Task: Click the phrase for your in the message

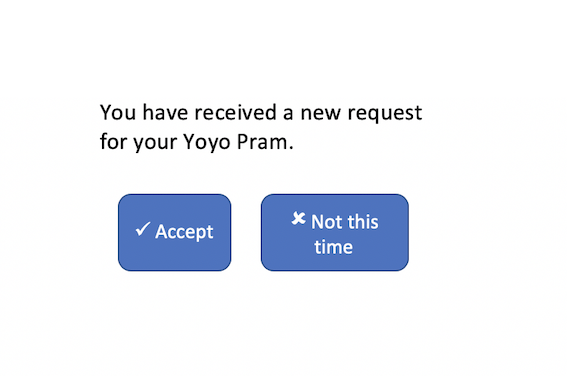Action: (x=138, y=142)
